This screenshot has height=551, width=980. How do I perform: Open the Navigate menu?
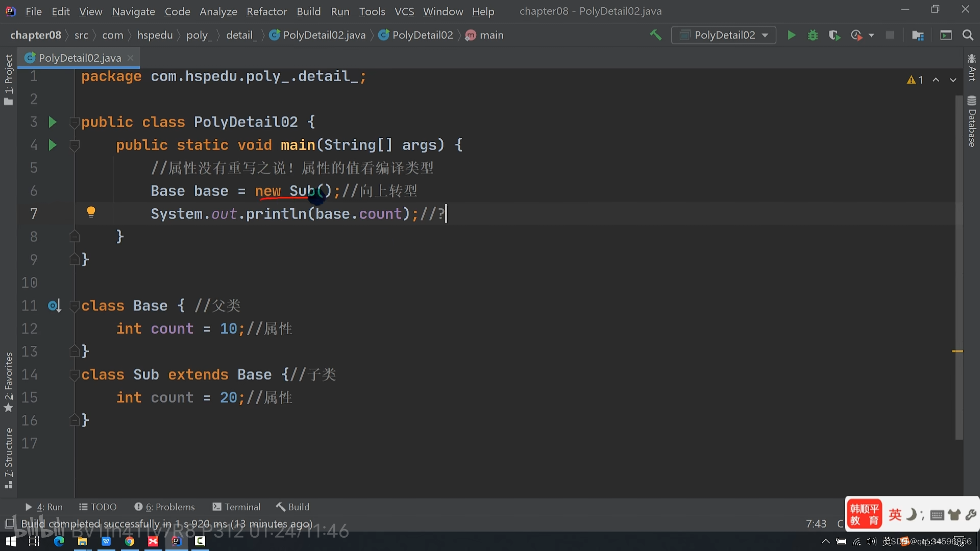tap(133, 11)
